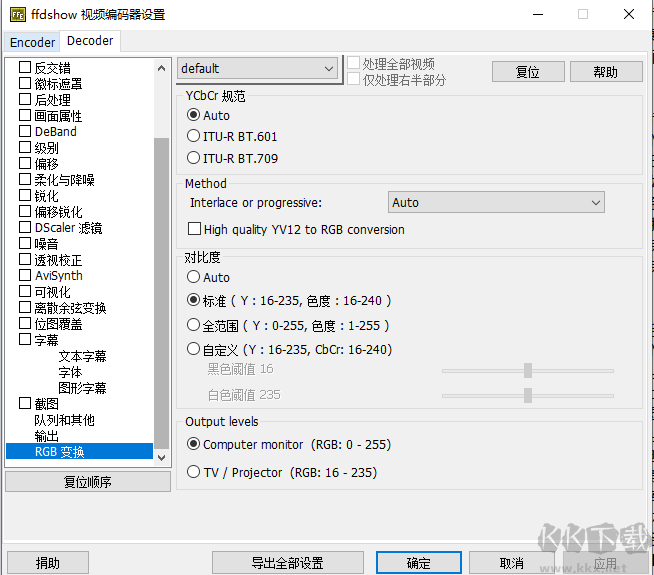Click the 捐助 donate button
The height and width of the screenshot is (575, 654).
(x=48, y=562)
